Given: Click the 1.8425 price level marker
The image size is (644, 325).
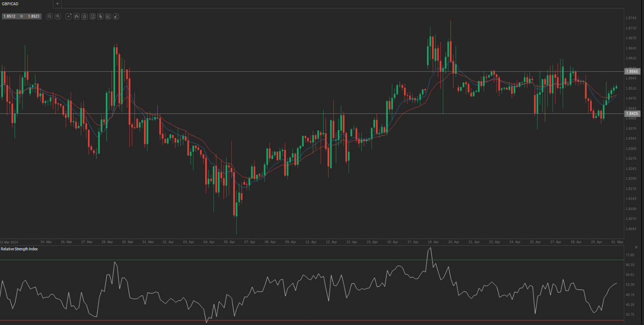Looking at the screenshot, I should (632, 114).
